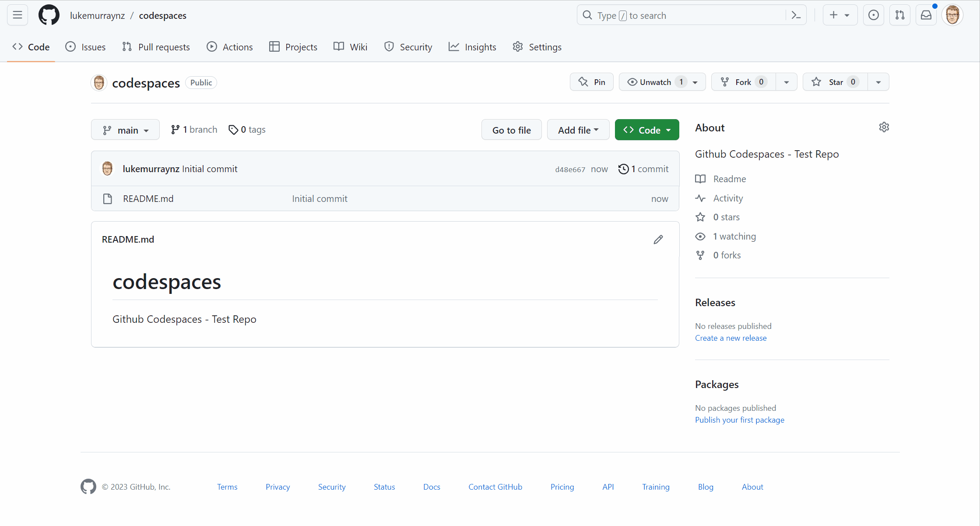Open the plus create-new dropdown

tap(839, 15)
